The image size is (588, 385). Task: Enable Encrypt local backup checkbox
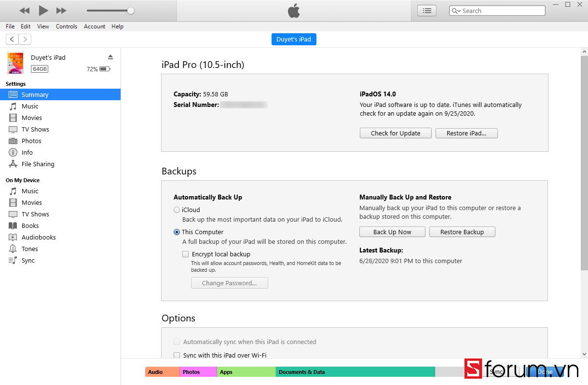[185, 254]
